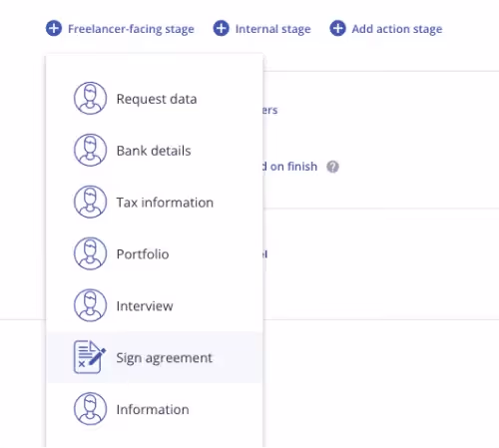
Task: Click the 'on finish' label text
Action: [293, 167]
